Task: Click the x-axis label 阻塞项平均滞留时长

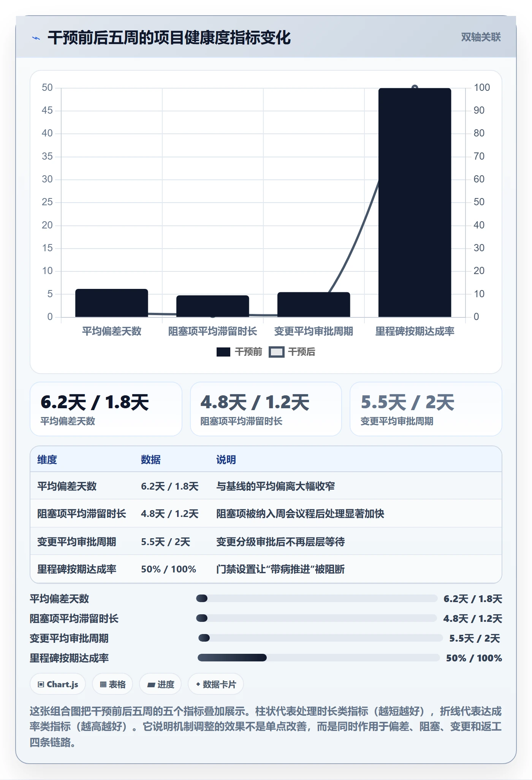Action: pyautogui.click(x=213, y=331)
